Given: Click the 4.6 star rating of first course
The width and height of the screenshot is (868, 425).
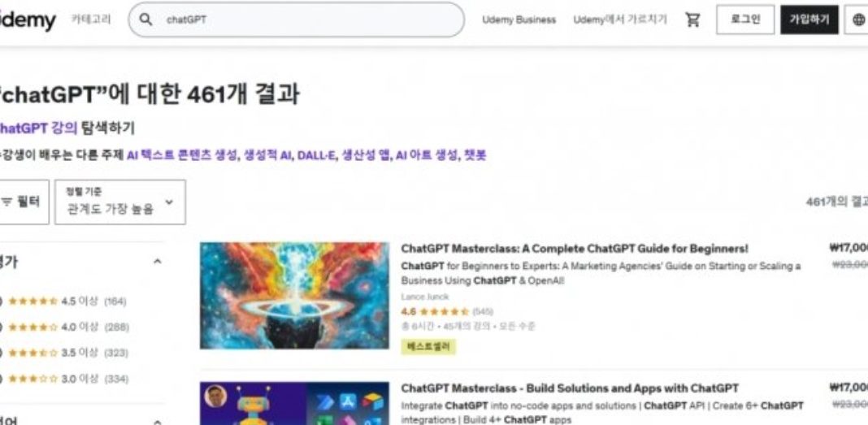Looking at the screenshot, I should (447, 311).
